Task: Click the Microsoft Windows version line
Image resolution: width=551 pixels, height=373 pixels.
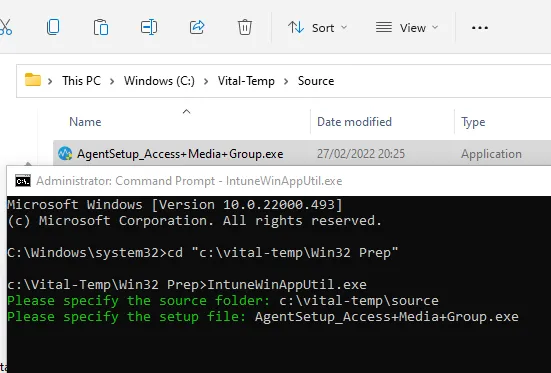Action: coord(175,204)
